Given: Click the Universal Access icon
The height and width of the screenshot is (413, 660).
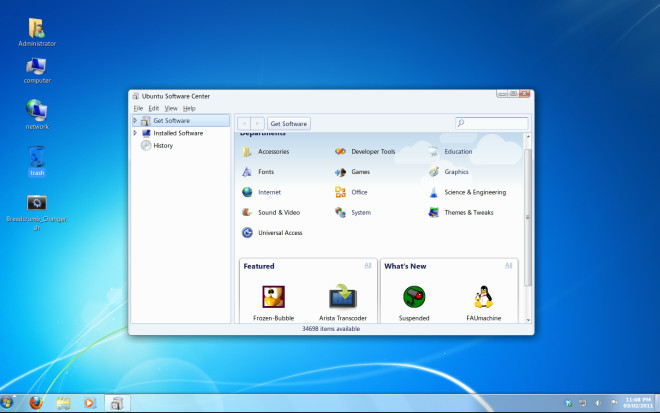Looking at the screenshot, I should (247, 232).
